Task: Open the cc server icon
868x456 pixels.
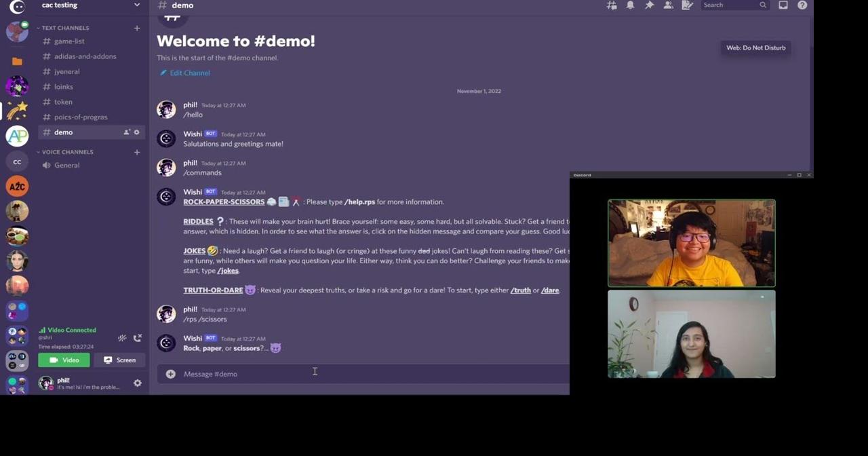Action: pyautogui.click(x=17, y=161)
